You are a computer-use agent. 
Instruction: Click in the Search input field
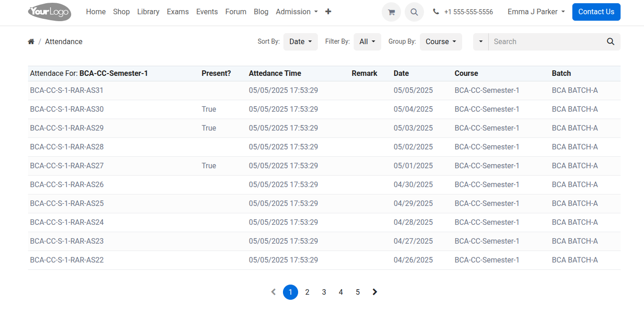tap(545, 42)
